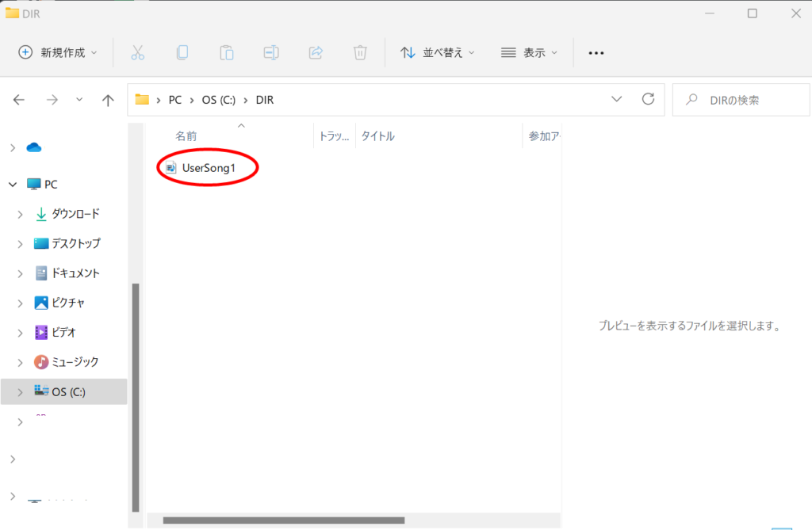This screenshot has height=530, width=812.
Task: Cut the selected item using the scissors icon
Action: tap(138, 52)
